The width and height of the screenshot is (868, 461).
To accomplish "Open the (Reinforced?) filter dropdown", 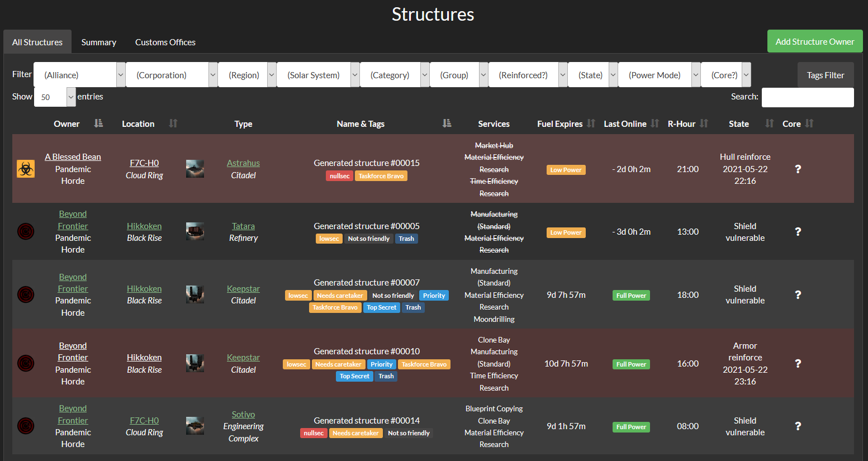I will click(523, 74).
